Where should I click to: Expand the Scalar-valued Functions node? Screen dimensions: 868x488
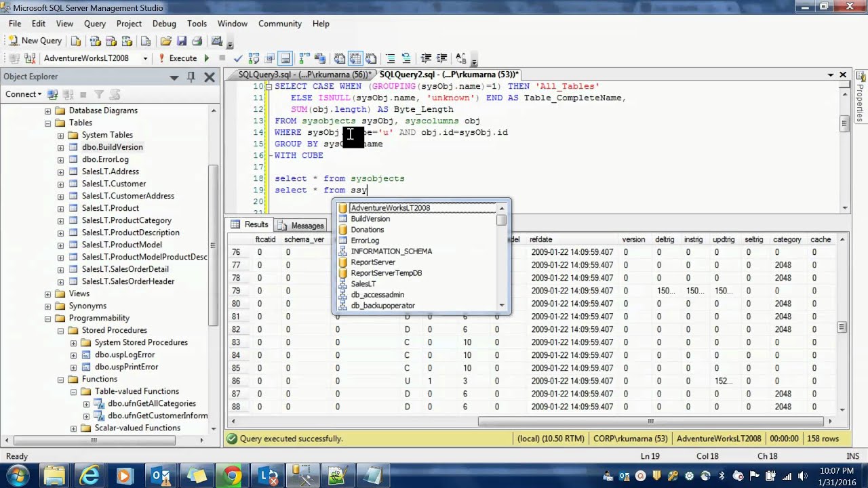[73, 428]
